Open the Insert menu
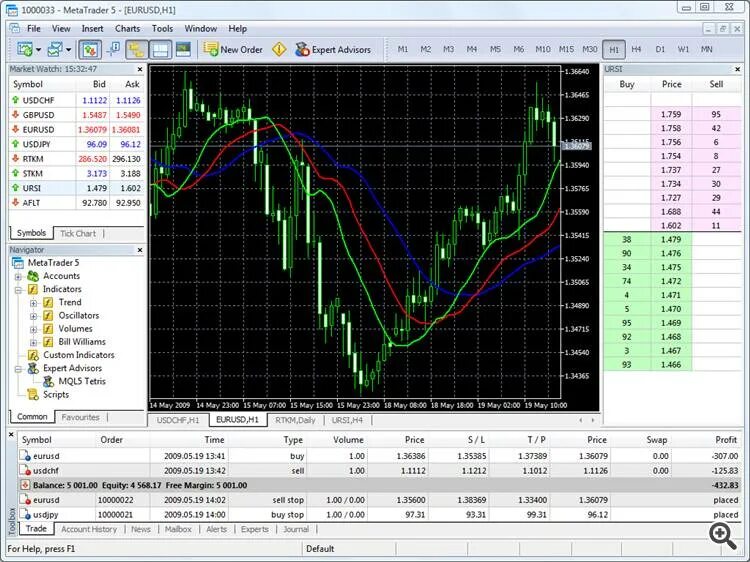 coord(92,29)
